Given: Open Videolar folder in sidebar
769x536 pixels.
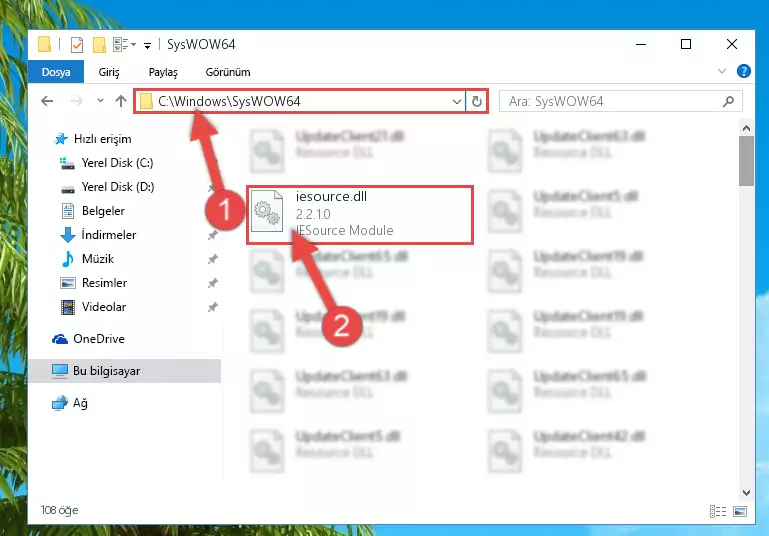Looking at the screenshot, I should (x=103, y=307).
